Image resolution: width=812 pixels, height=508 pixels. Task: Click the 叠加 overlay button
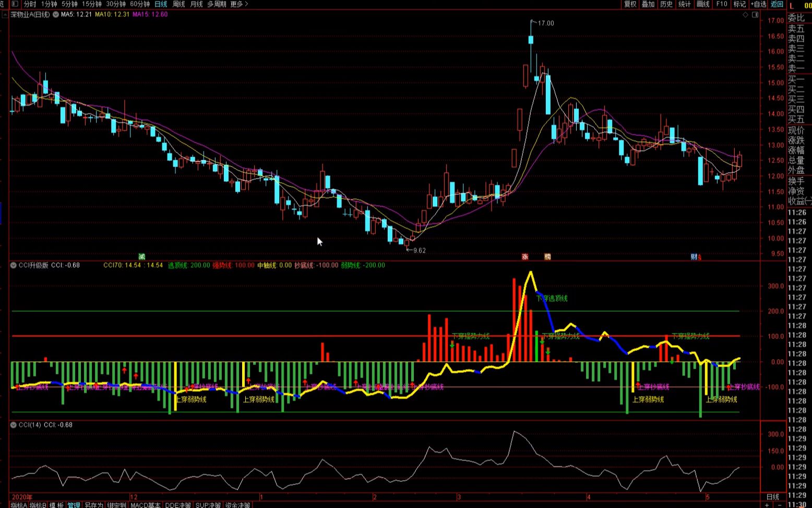[x=648, y=4]
